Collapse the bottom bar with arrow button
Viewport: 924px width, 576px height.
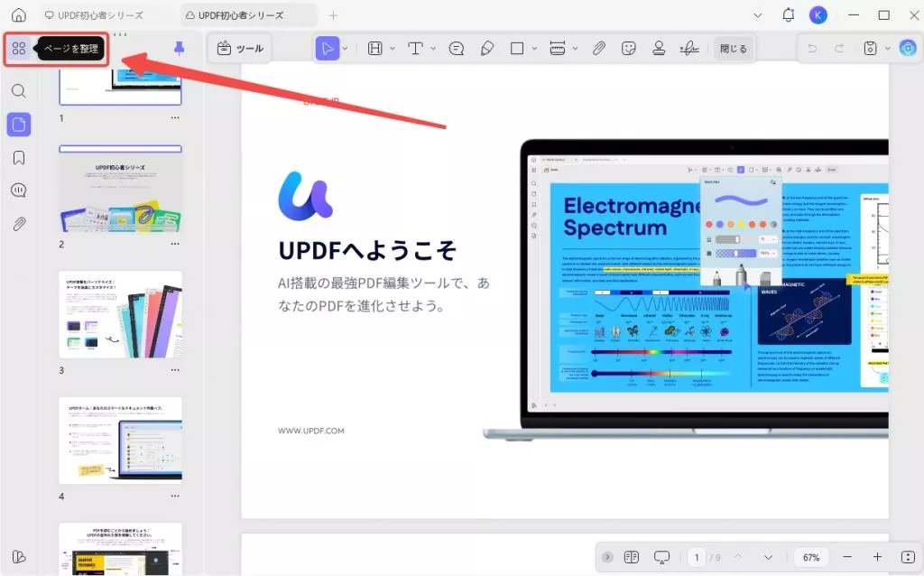[607, 557]
